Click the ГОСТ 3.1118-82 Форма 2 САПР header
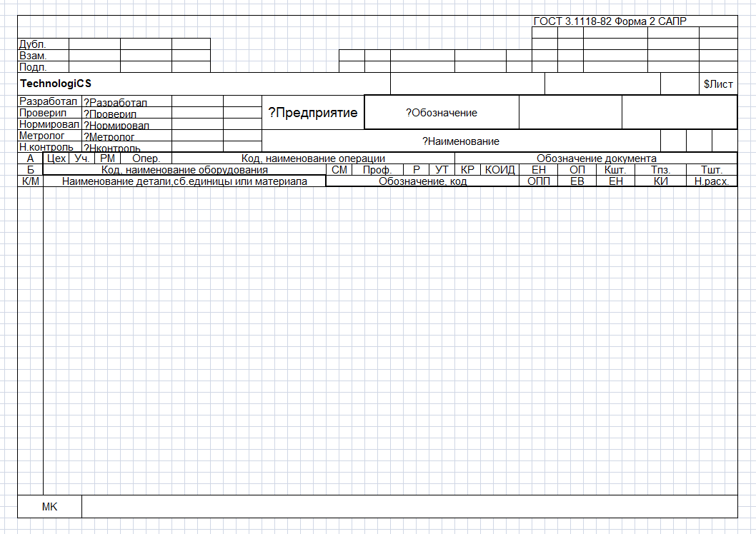The image size is (756, 534). coord(610,21)
